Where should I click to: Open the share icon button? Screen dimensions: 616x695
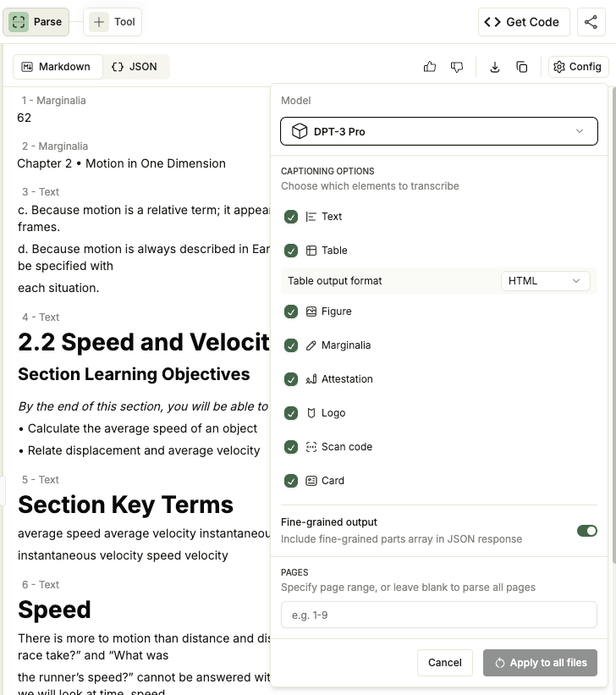pos(591,22)
